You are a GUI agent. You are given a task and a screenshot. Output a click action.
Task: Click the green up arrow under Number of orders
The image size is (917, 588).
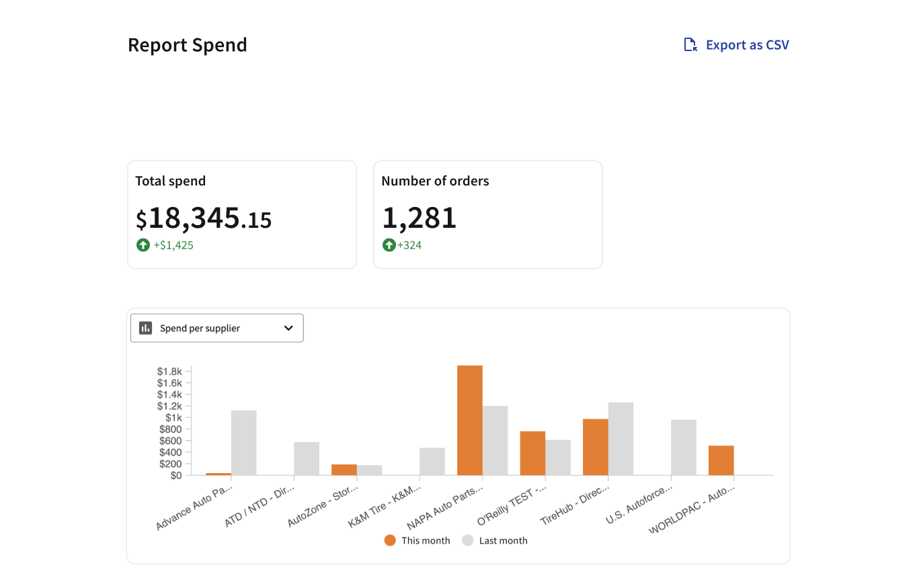389,245
